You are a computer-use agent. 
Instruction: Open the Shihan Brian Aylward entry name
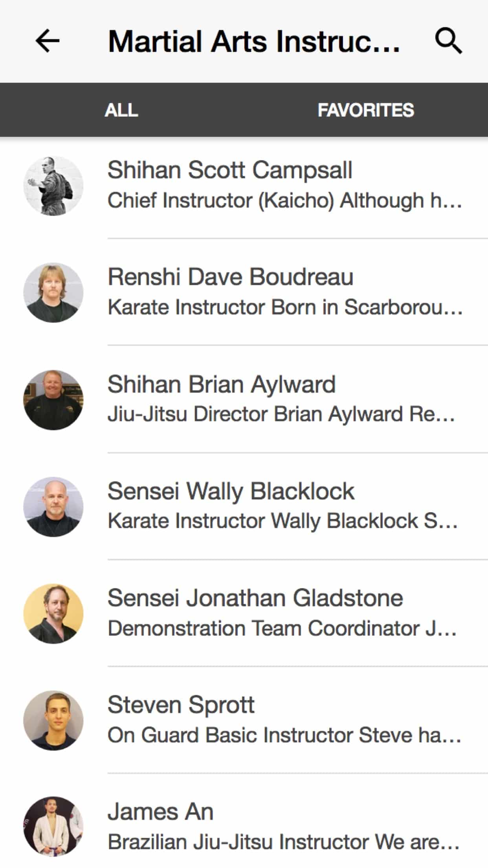coord(222,384)
